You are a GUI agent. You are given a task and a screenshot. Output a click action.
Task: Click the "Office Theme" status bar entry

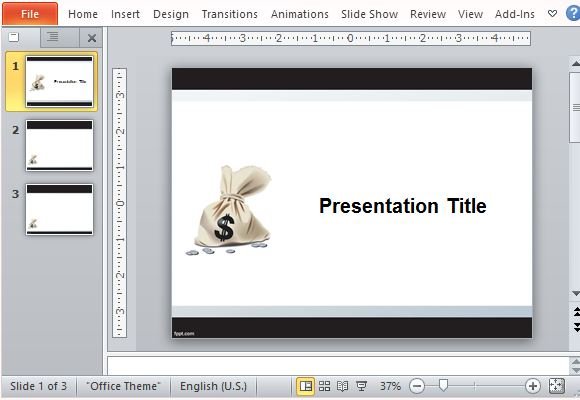tap(124, 386)
